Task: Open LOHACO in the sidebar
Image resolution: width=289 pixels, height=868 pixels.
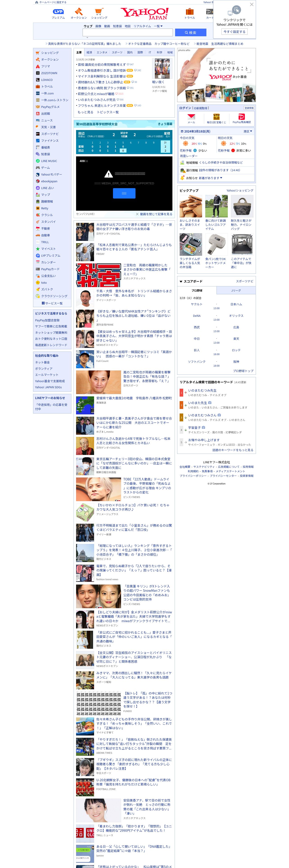Action: click(x=47, y=80)
